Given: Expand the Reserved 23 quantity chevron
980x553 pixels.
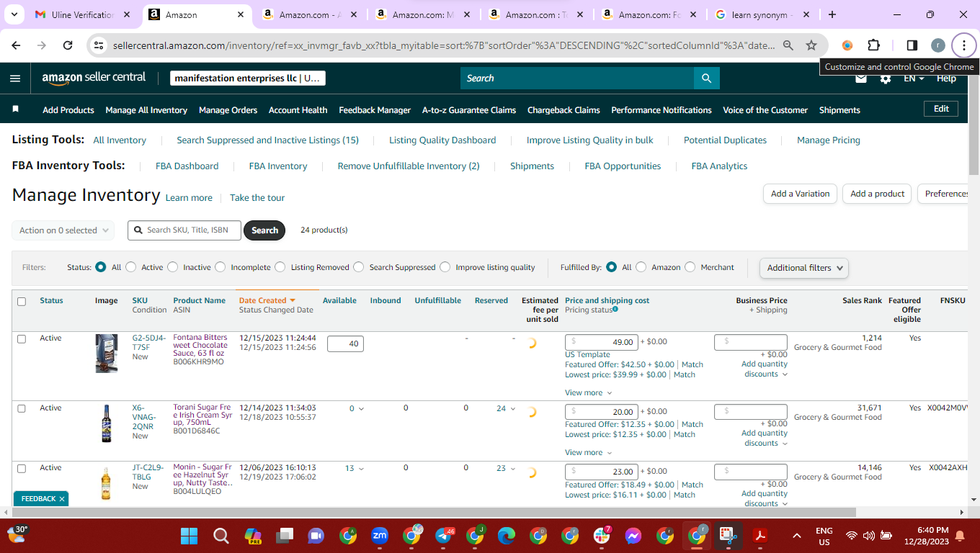Looking at the screenshot, I should click(513, 469).
